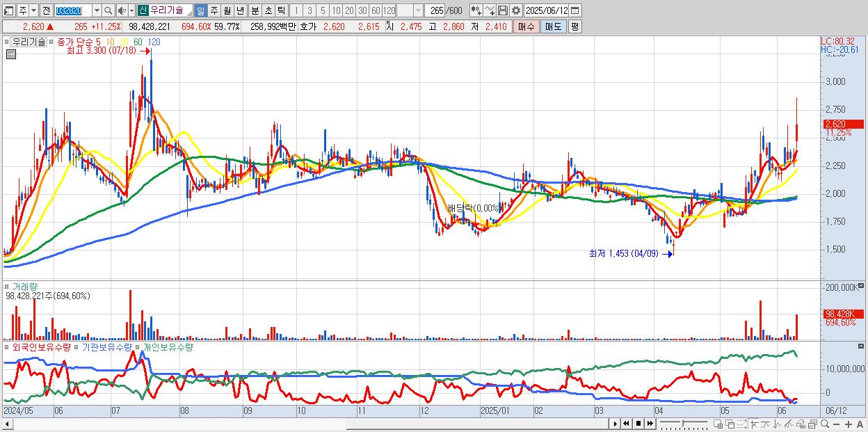Screen dimensions: 868x432
Task: Click the stop button in chart replay
Action: tap(638, 424)
